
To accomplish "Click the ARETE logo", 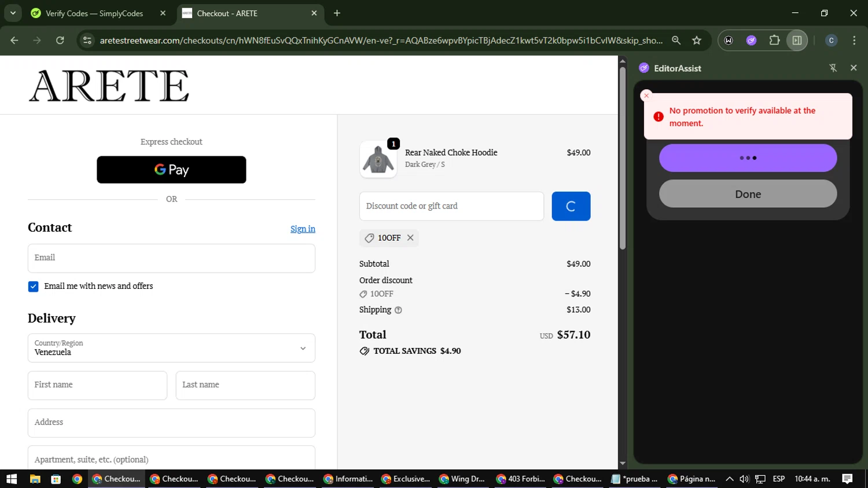I will 109,86.
